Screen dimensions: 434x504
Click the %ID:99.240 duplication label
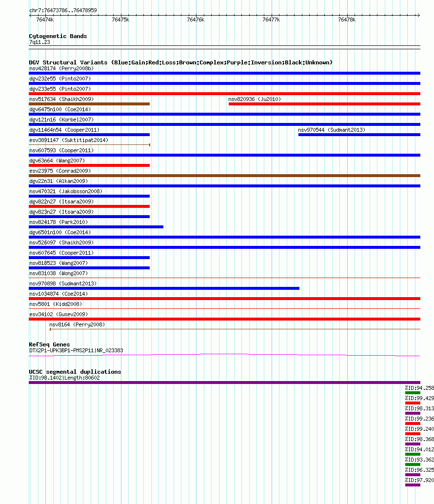pyautogui.click(x=419, y=429)
